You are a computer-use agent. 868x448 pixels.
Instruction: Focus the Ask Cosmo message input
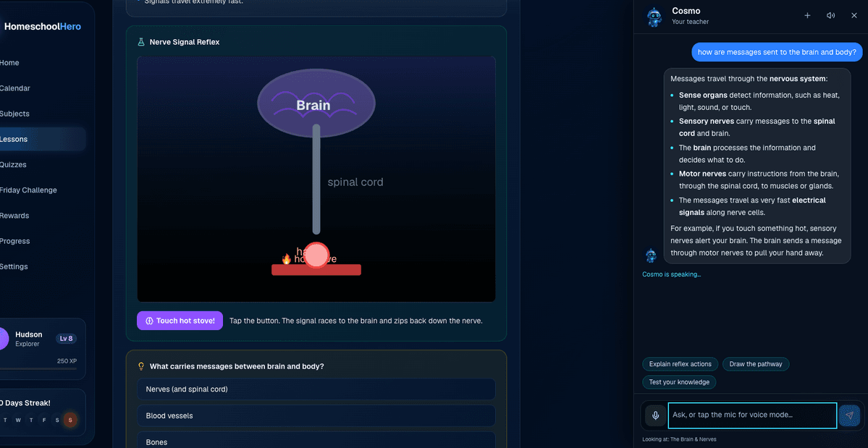tap(752, 415)
